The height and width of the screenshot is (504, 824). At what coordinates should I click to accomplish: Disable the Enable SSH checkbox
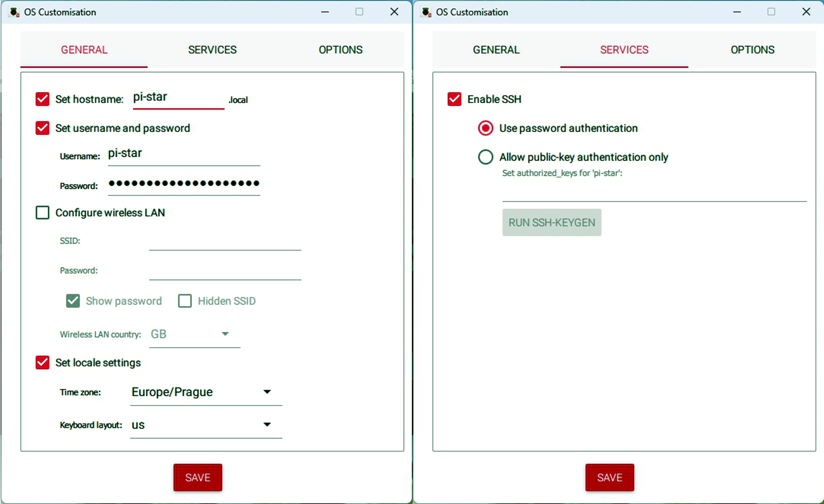(454, 99)
